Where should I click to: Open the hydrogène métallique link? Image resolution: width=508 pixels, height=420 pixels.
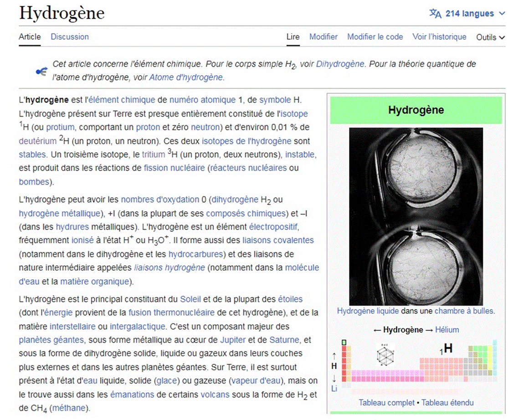[60, 214]
